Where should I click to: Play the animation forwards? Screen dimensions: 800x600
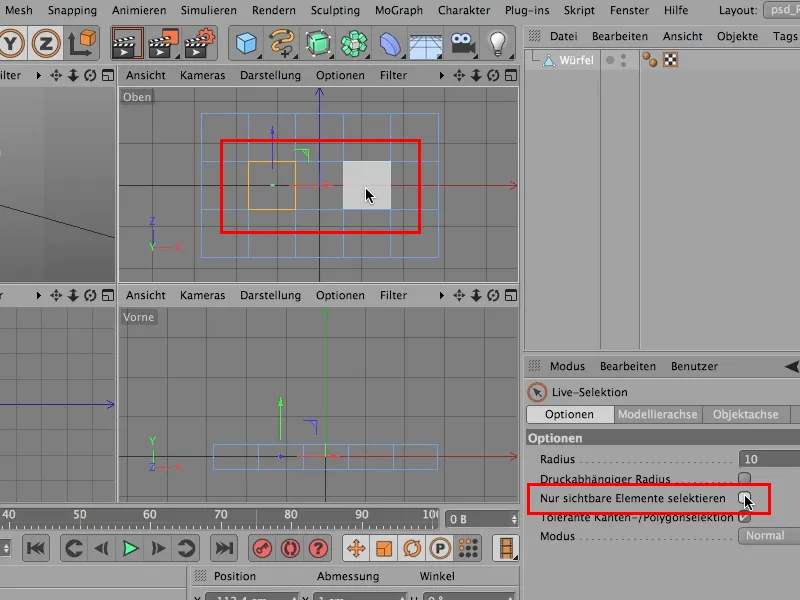tap(130, 549)
